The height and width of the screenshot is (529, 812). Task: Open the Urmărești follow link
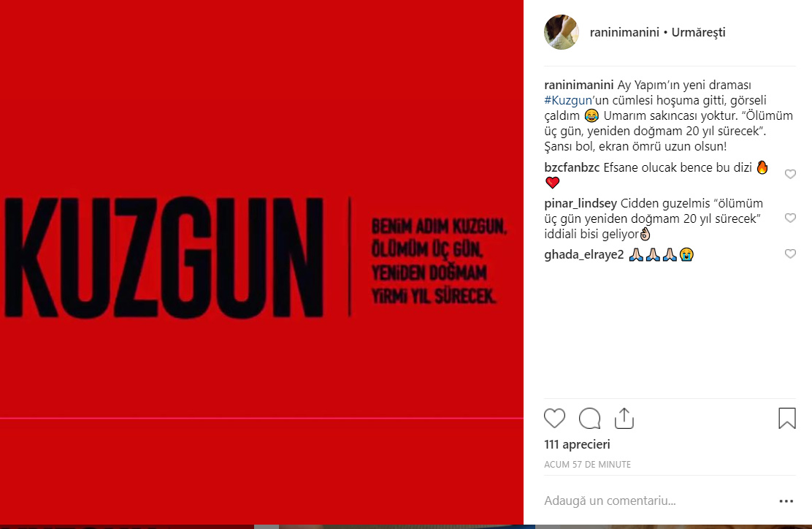coord(698,32)
